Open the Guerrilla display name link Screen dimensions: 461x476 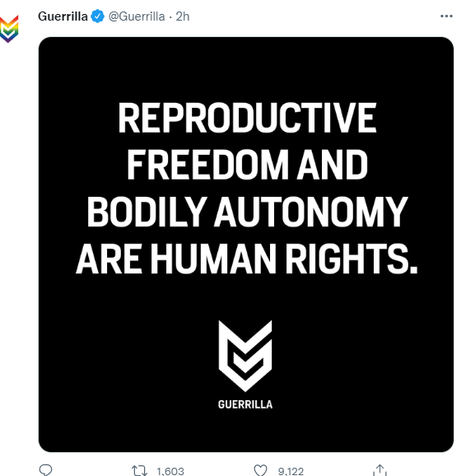(63, 16)
